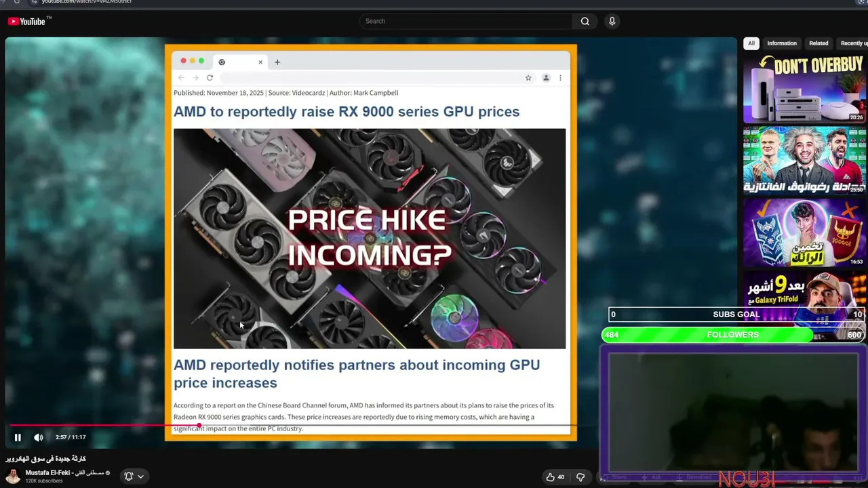The height and width of the screenshot is (488, 868).
Task: Open the notification bell dropdown
Action: [x=134, y=476]
